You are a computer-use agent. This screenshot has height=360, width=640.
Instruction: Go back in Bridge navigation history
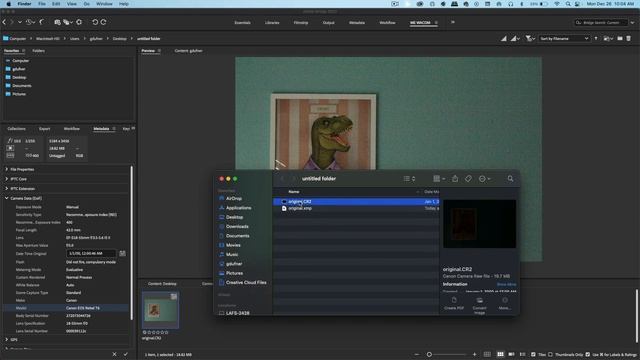click(4, 22)
